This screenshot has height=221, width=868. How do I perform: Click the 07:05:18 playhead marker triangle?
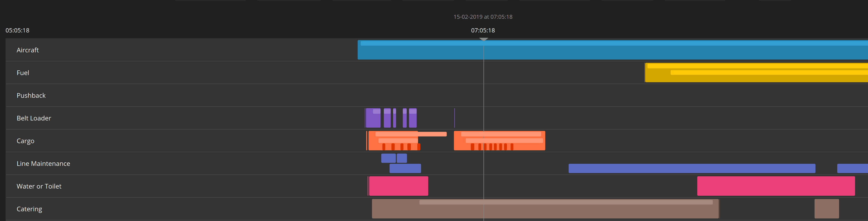(484, 39)
